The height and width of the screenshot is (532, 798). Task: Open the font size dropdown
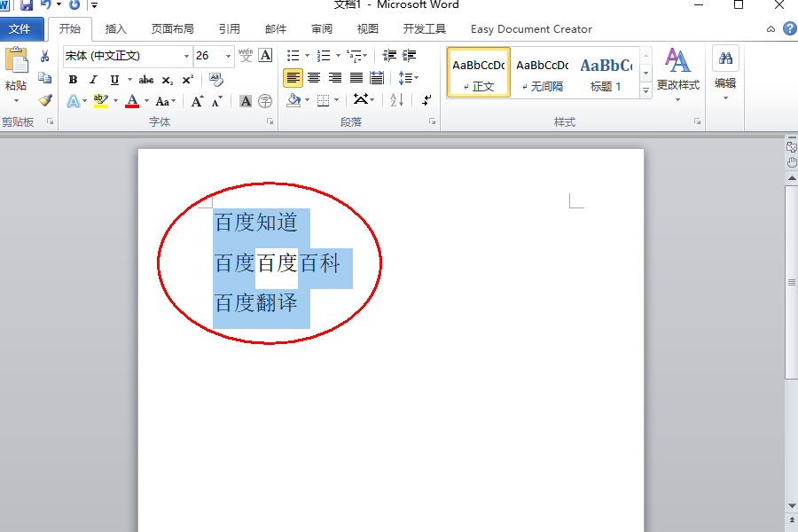click(228, 56)
